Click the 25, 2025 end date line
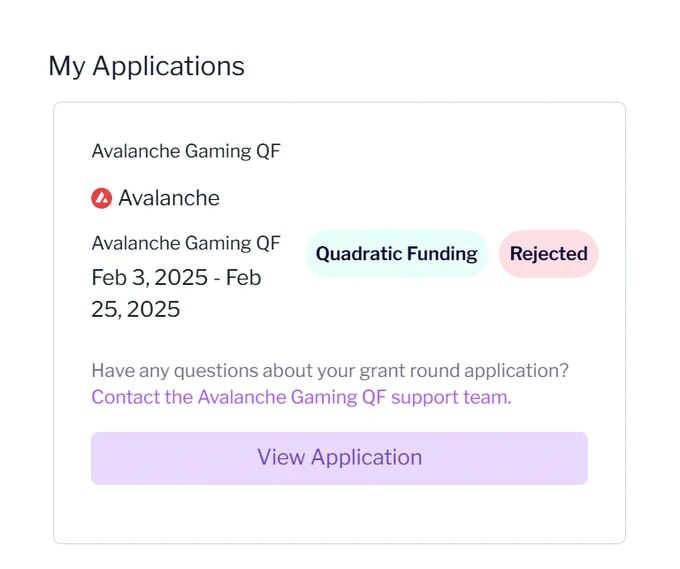The height and width of the screenshot is (569, 680). pos(136,309)
